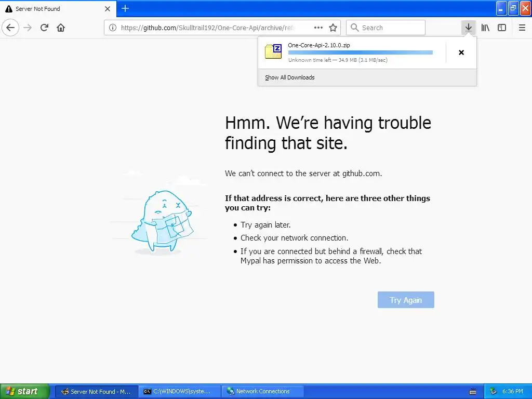532x399 pixels.
Task: Switch to C:\WINDOWS command prompt taskbar item
Action: click(180, 392)
